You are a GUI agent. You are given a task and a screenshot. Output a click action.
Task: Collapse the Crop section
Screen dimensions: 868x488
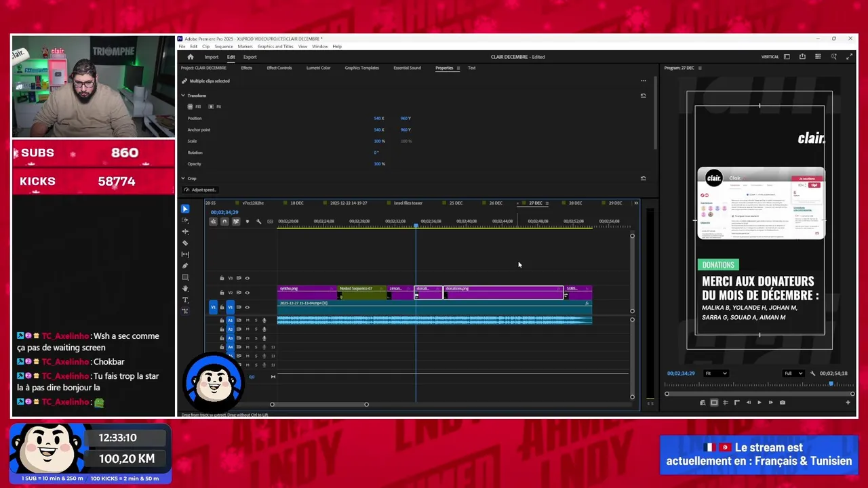click(x=182, y=178)
